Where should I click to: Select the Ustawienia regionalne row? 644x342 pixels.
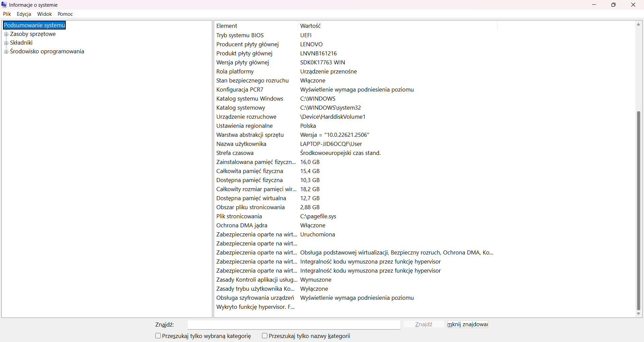356,126
